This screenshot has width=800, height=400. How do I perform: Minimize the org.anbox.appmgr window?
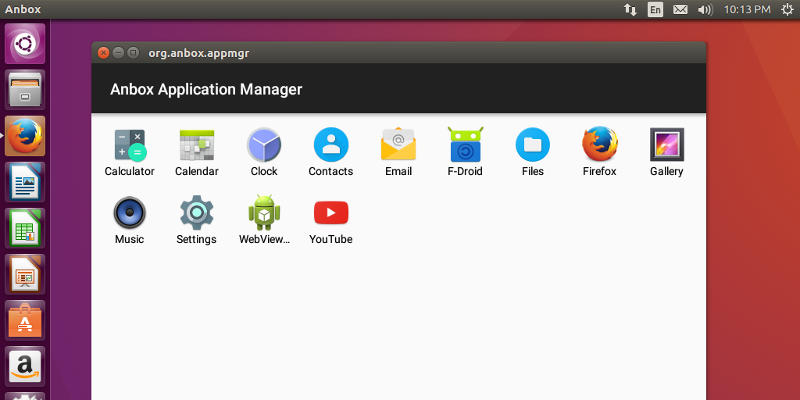click(118, 53)
